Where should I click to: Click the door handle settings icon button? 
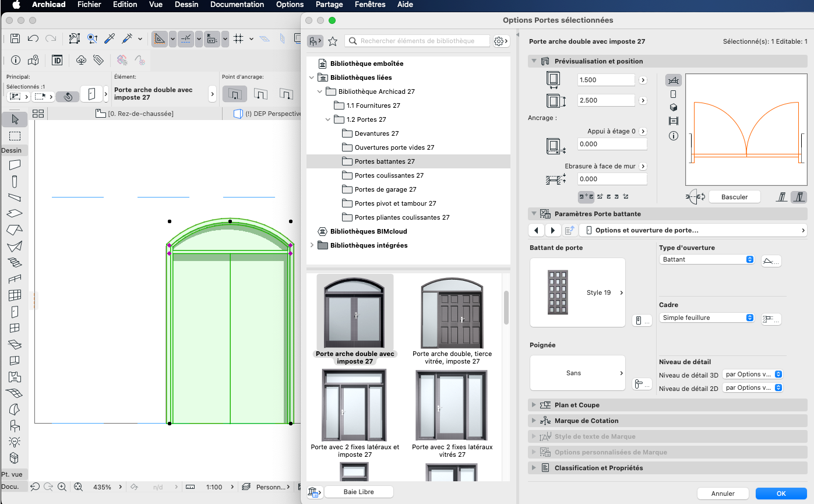[x=642, y=384]
